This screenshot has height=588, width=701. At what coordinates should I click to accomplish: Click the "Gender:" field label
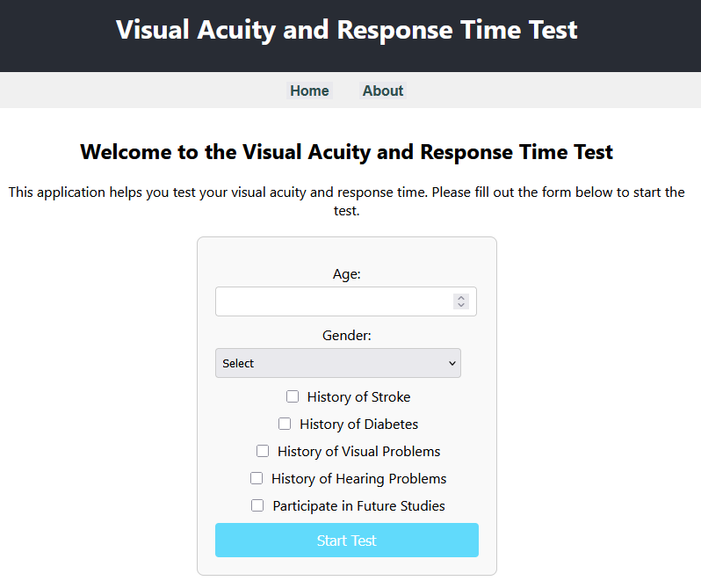347,336
